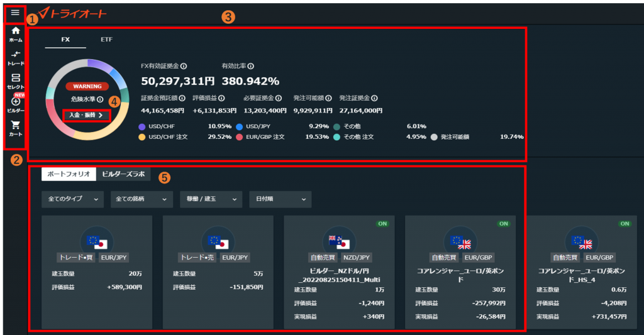644x335 pixels.
Task: Toggle ON badge on コアレンジャー 30万 card
Action: pos(504,224)
